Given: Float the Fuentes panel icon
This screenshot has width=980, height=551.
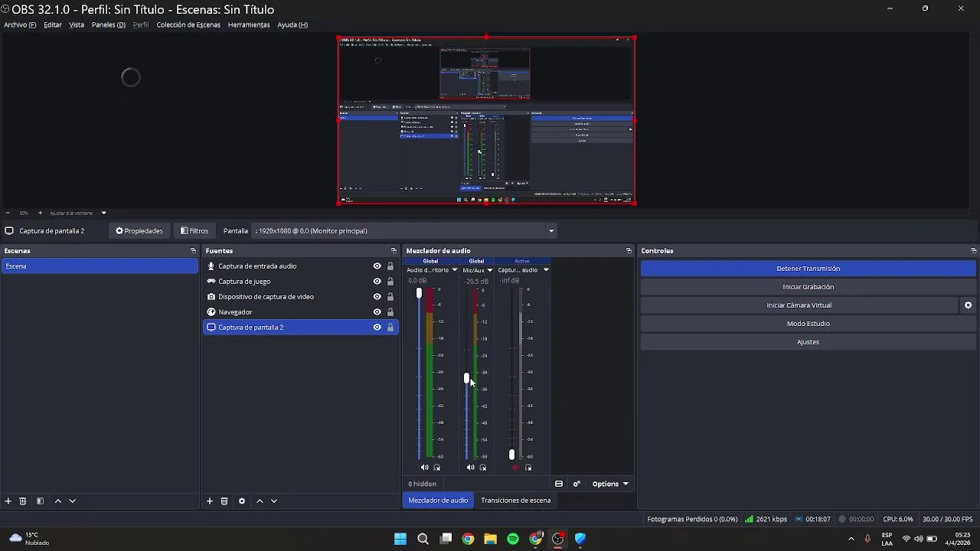Looking at the screenshot, I should 394,251.
